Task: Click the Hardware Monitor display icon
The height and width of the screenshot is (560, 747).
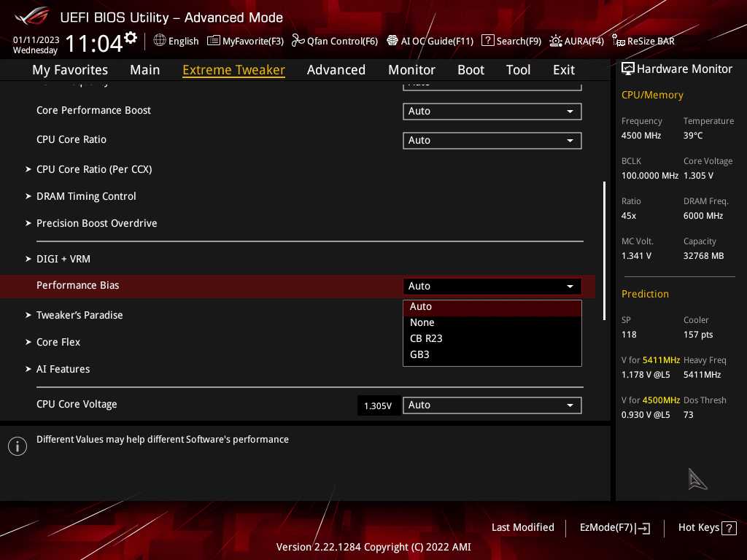Action: 628,69
